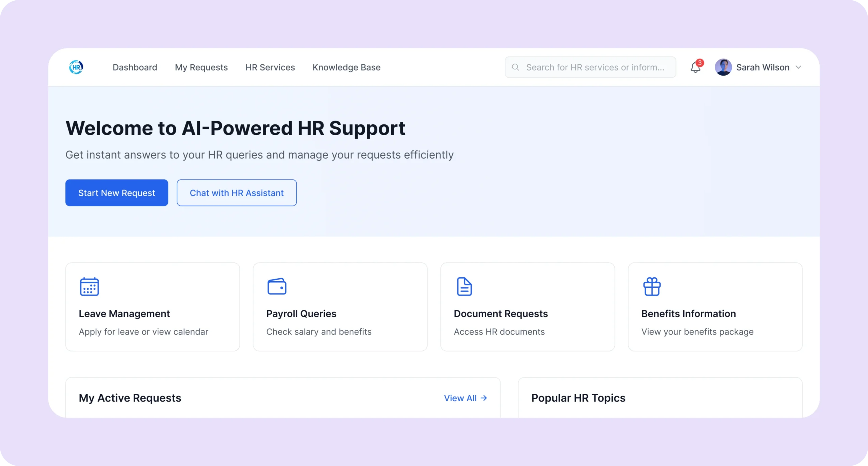Click the Benefits Information gift icon
868x466 pixels.
(652, 287)
